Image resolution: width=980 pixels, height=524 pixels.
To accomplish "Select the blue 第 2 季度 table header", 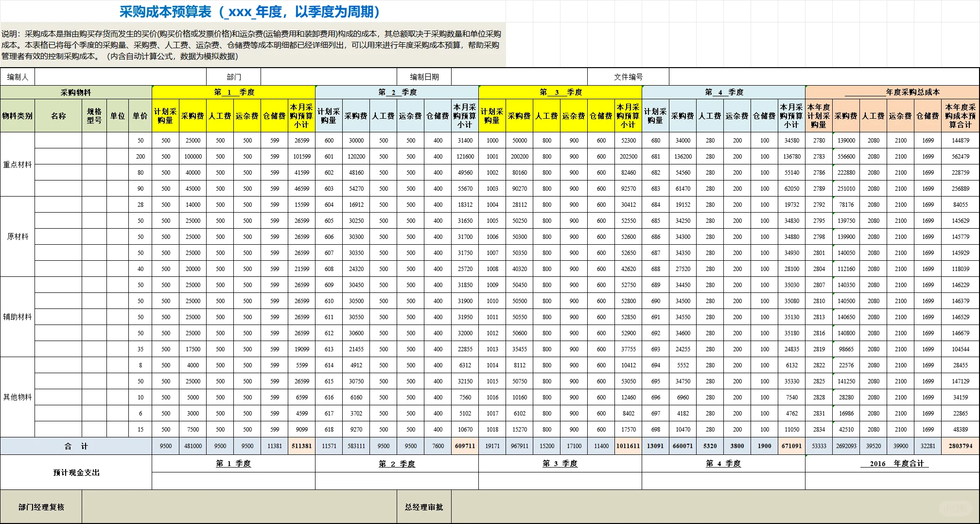I will click(397, 92).
